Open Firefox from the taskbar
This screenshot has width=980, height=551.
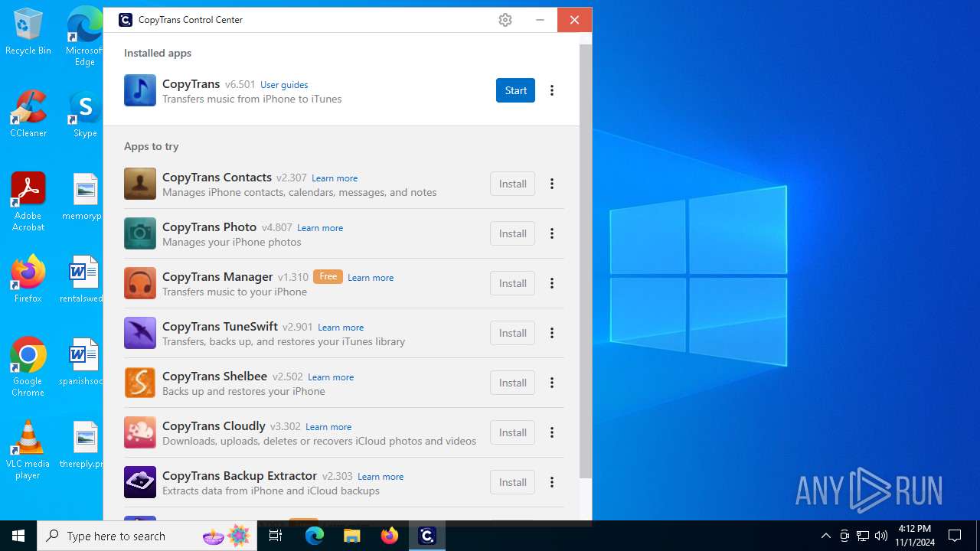390,536
